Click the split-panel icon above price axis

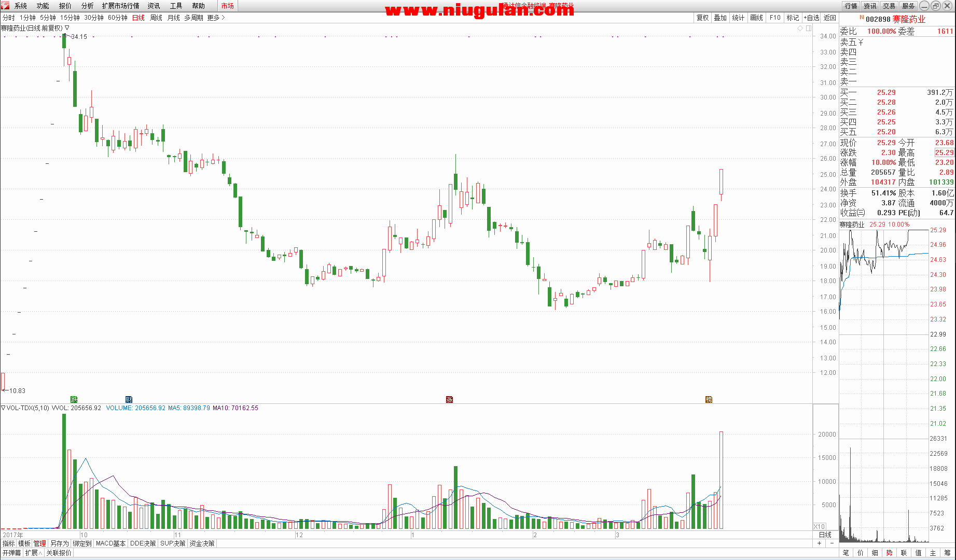tap(809, 28)
